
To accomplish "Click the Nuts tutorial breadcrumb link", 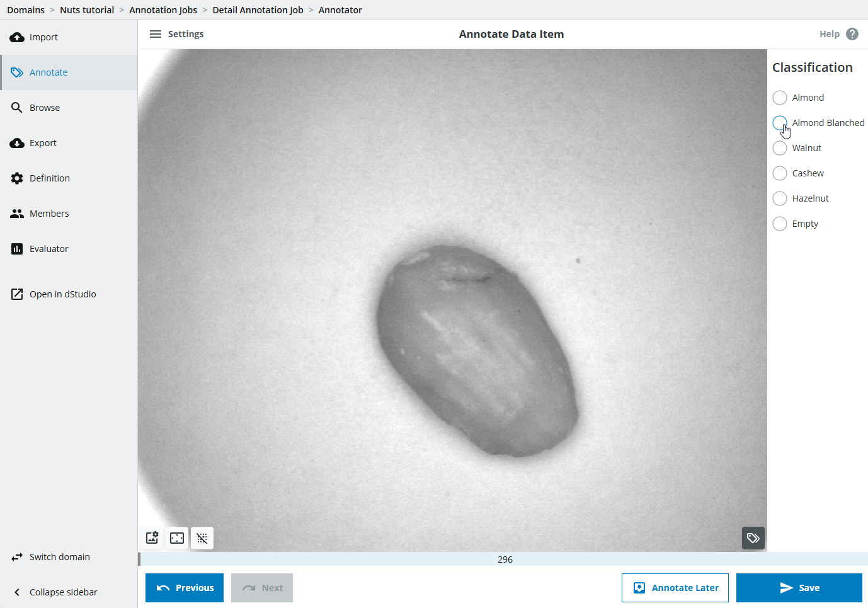I will (x=87, y=10).
